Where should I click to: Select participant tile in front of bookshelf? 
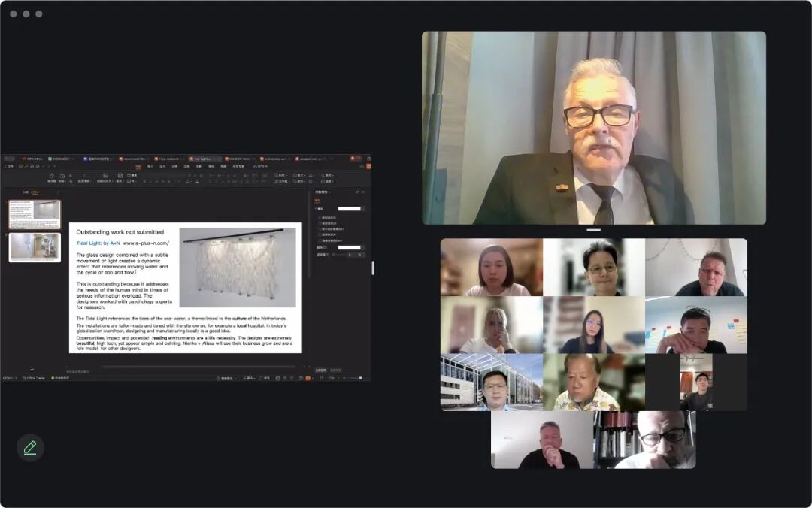645,440
